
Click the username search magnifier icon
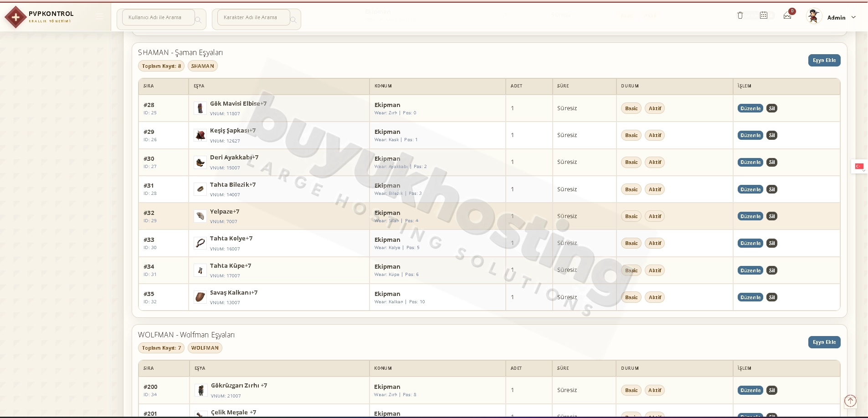click(198, 20)
